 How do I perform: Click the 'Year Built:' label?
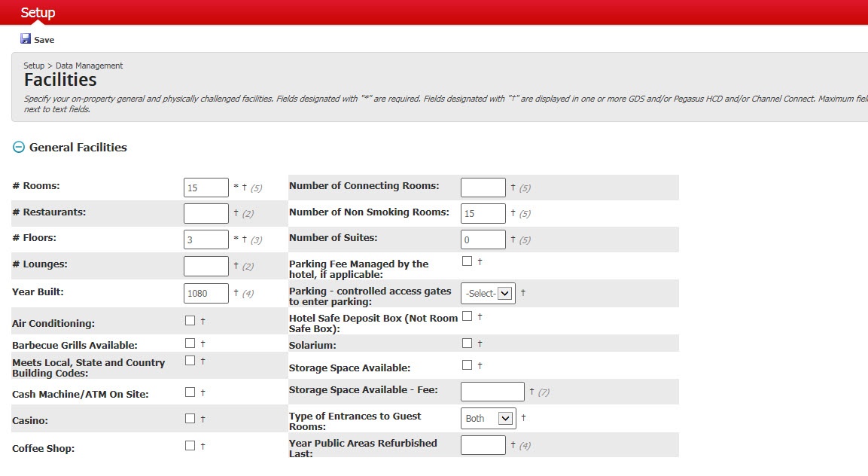pos(38,292)
